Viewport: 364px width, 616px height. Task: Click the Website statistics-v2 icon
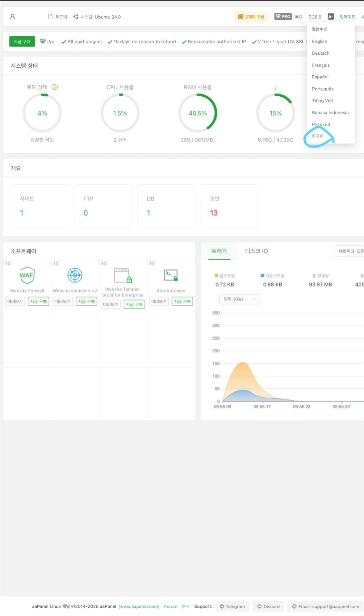point(75,275)
